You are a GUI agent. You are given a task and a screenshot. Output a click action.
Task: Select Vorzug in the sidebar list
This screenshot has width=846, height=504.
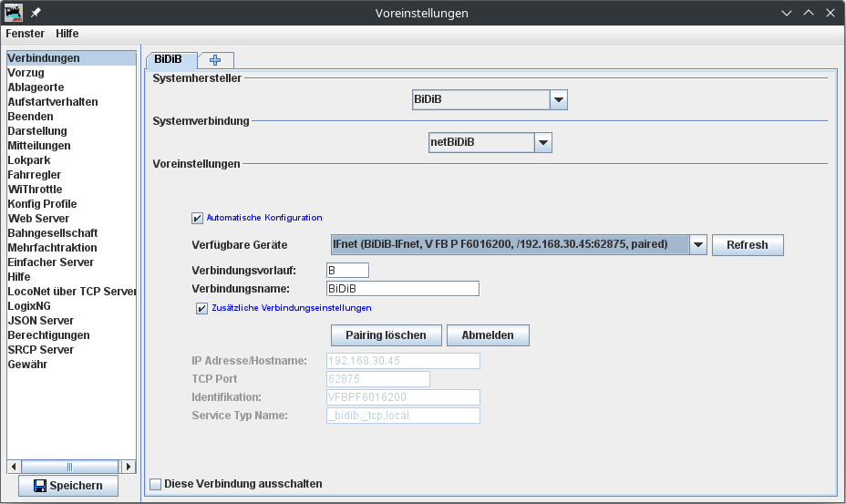coord(71,73)
